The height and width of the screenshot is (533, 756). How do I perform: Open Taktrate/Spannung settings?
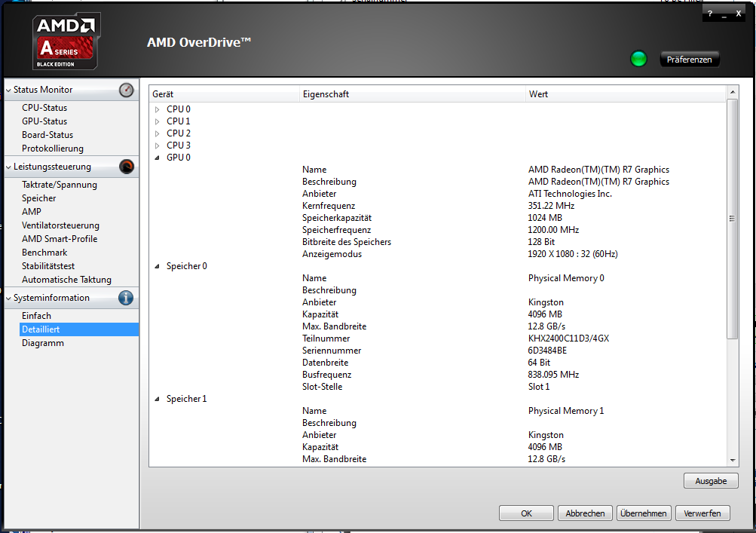click(x=60, y=184)
